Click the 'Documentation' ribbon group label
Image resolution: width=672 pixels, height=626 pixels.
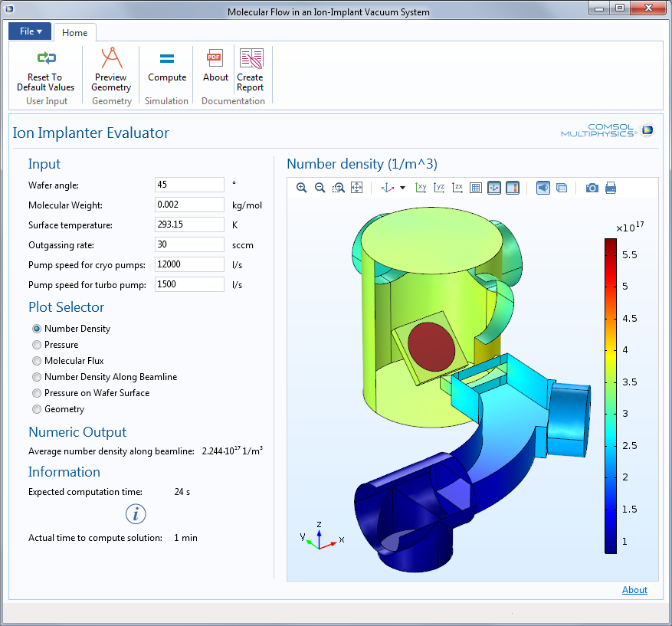tap(233, 101)
